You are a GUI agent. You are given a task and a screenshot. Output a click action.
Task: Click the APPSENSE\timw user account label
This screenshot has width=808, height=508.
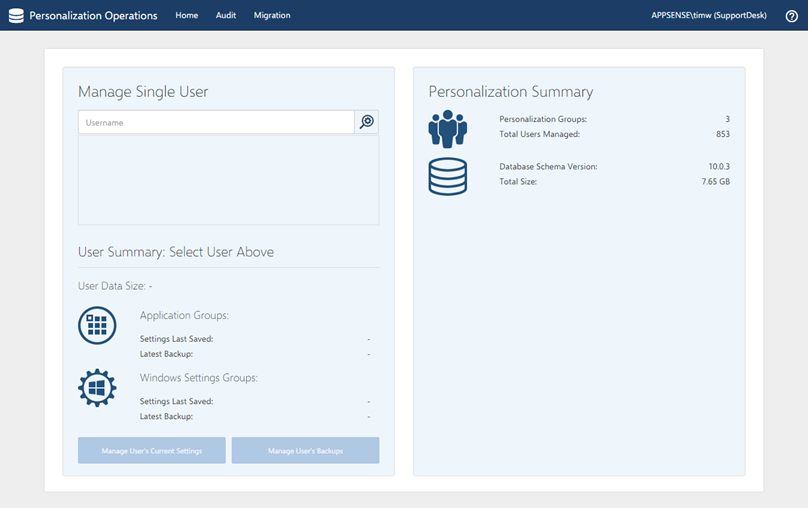[x=707, y=16]
